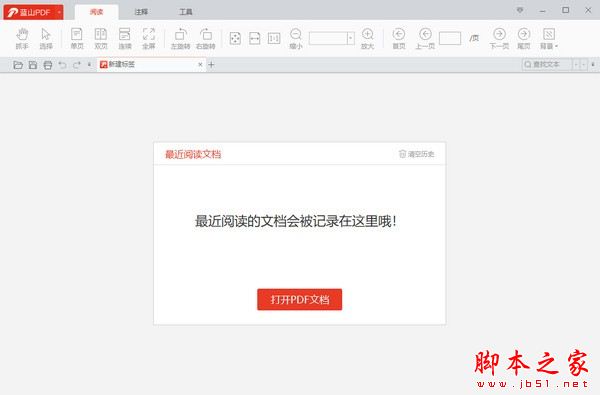
Task: Click the 最近阅读文档 heading
Action: tap(193, 154)
